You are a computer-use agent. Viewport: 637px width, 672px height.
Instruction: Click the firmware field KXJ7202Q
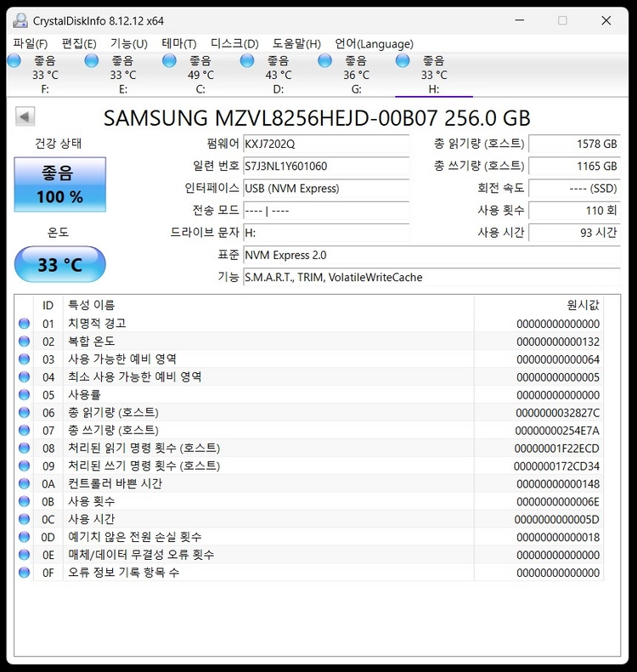pos(326,144)
